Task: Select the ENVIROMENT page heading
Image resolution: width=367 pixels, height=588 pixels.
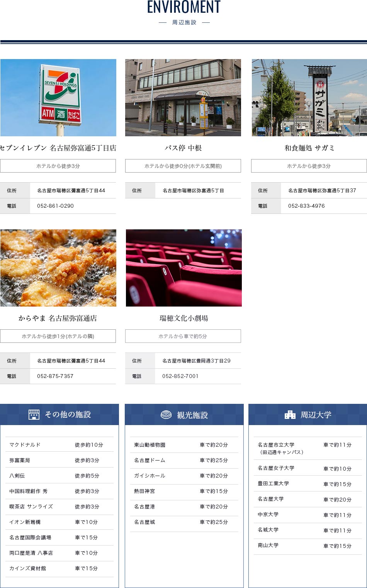Action: click(x=184, y=7)
